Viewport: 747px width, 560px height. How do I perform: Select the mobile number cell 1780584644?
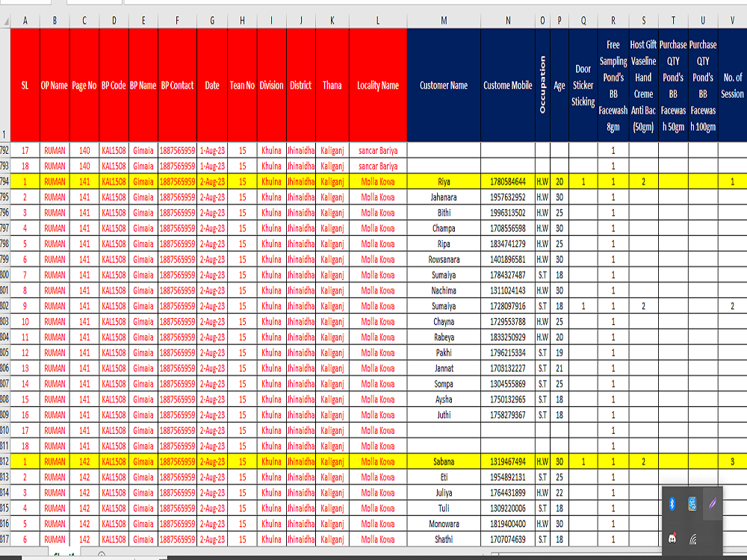pyautogui.click(x=508, y=181)
